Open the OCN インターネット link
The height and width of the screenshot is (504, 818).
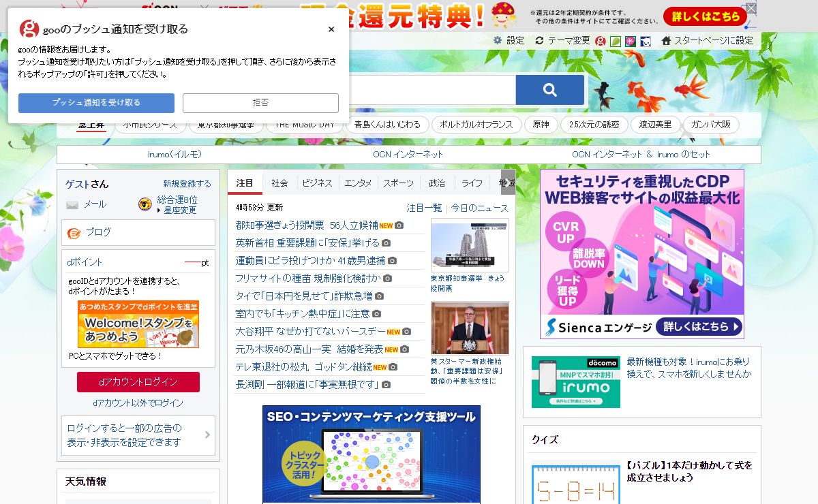coord(408,155)
